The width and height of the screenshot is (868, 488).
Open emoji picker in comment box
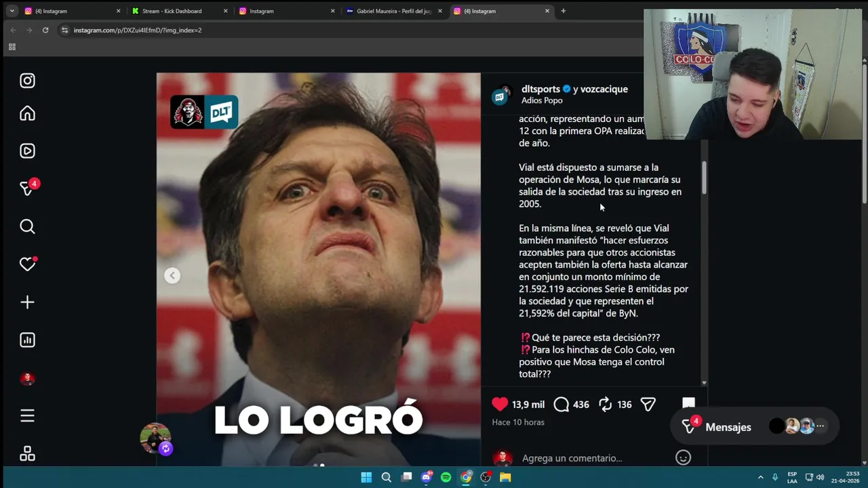click(683, 458)
